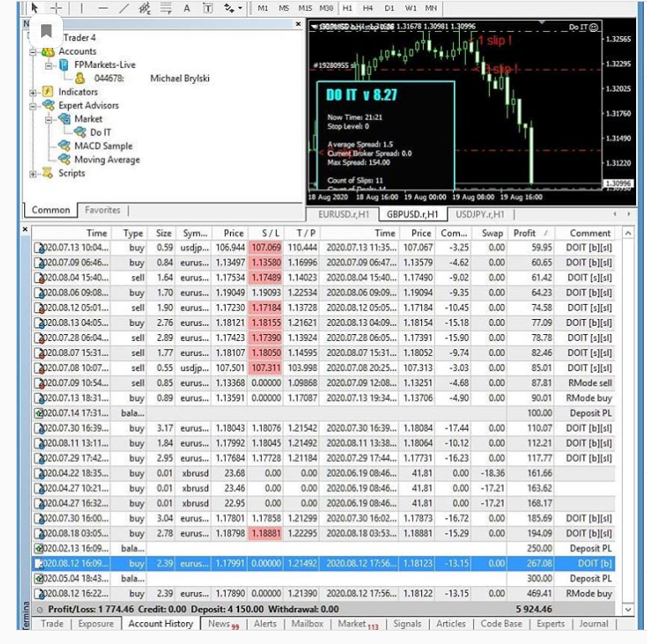Close the Navigator panel

pos(299,24)
